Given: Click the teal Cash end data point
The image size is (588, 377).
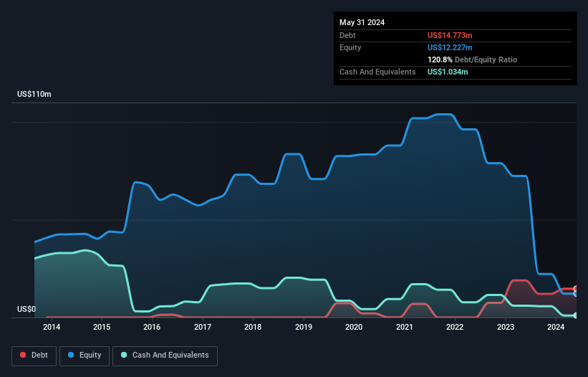Looking at the screenshot, I should pos(576,315).
